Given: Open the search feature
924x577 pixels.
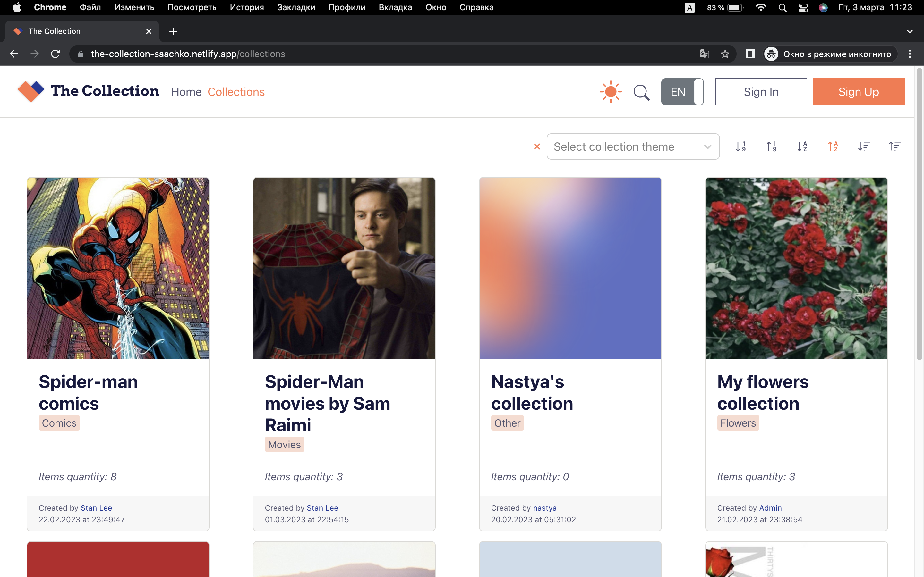Looking at the screenshot, I should coord(641,92).
